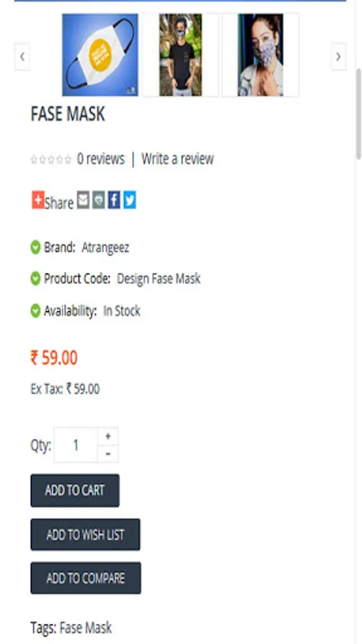
Task: Click the Qty input field
Action: pyautogui.click(x=76, y=445)
